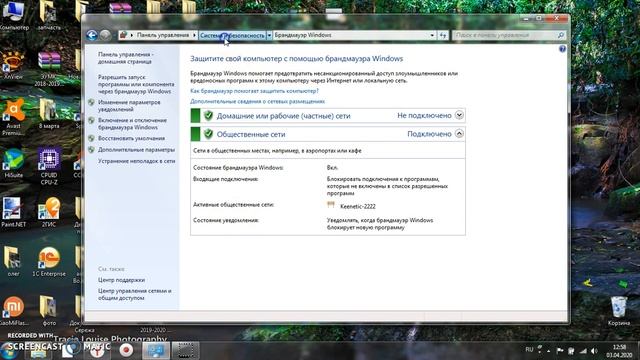Click network signal icon in system tray
This screenshot has height=360, width=640.
[583, 351]
